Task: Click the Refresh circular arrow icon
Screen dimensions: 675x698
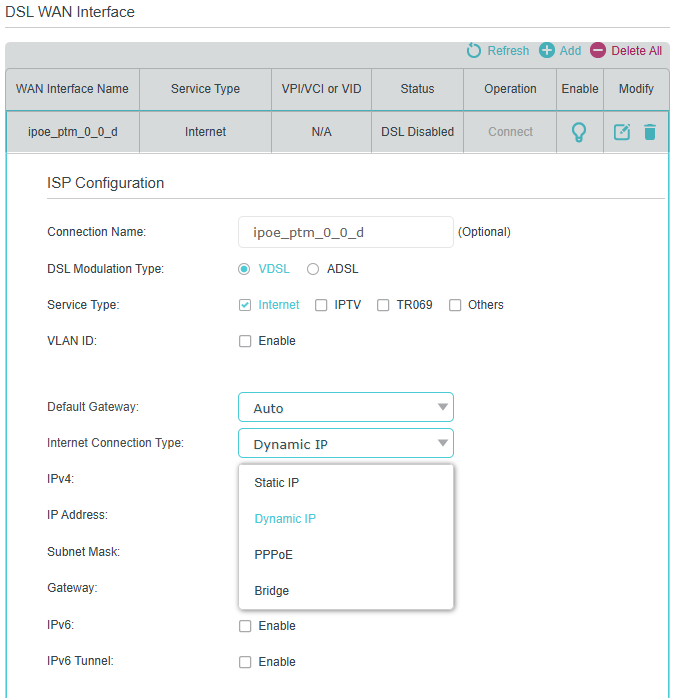Action: coord(473,50)
